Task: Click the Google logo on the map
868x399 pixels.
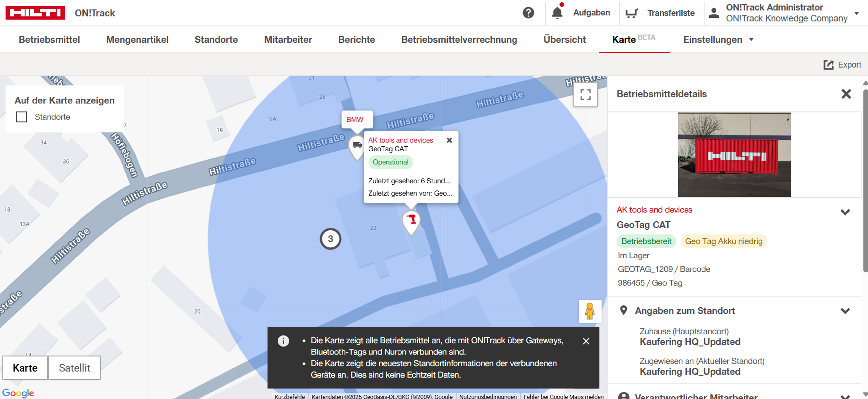Action: point(18,393)
